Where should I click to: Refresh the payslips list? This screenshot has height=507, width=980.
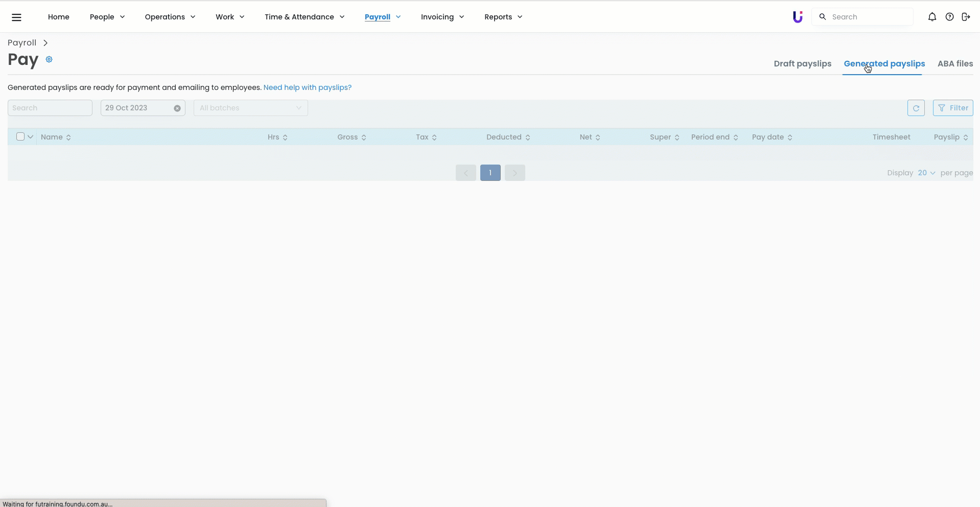click(x=916, y=108)
